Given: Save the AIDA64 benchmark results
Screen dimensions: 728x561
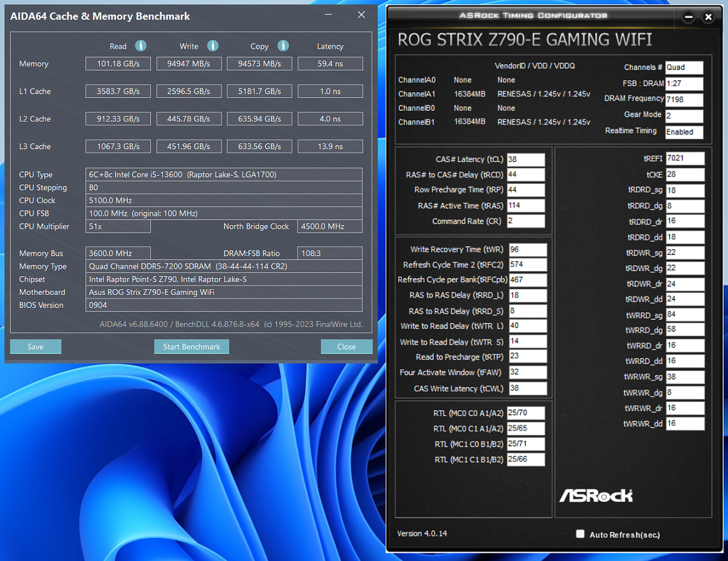Looking at the screenshot, I should click(36, 347).
